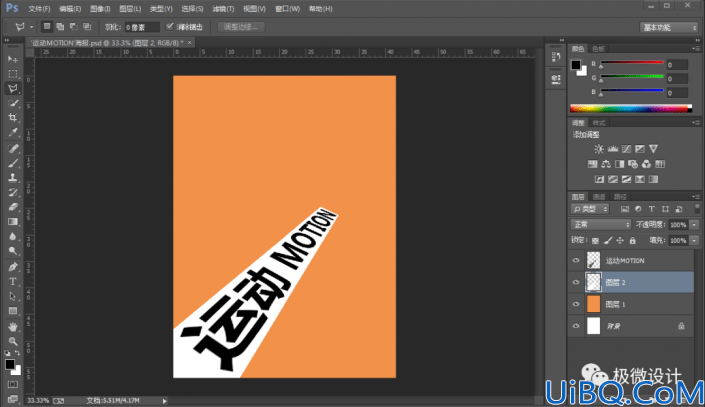The width and height of the screenshot is (705, 407).
Task: Open the Properties panel icon
Action: 556,80
